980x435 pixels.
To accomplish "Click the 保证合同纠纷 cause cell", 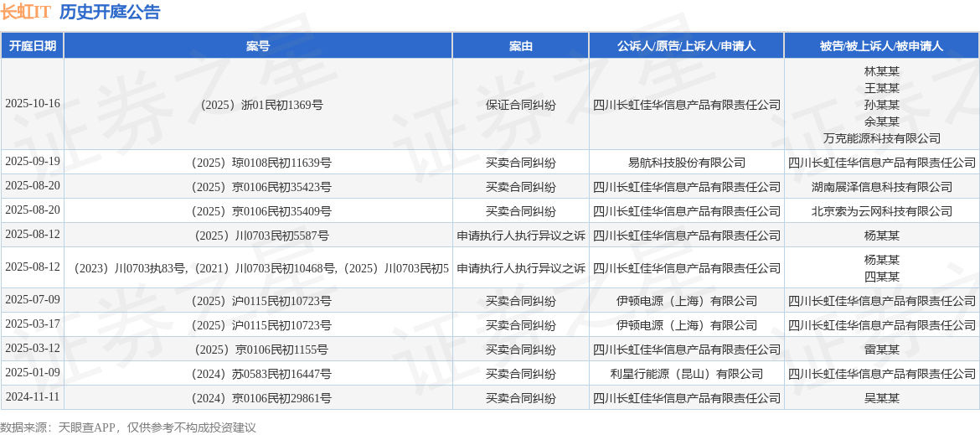I will click(x=521, y=105).
